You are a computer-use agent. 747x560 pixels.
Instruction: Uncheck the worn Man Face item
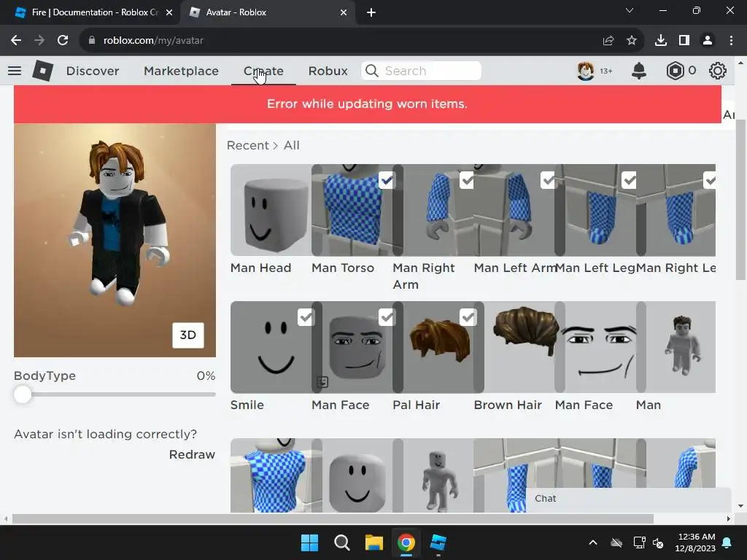(x=387, y=317)
